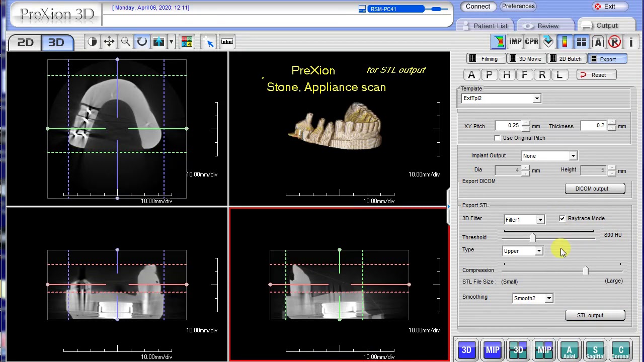The width and height of the screenshot is (644, 362).
Task: Set Head view with H button
Action: point(507,75)
